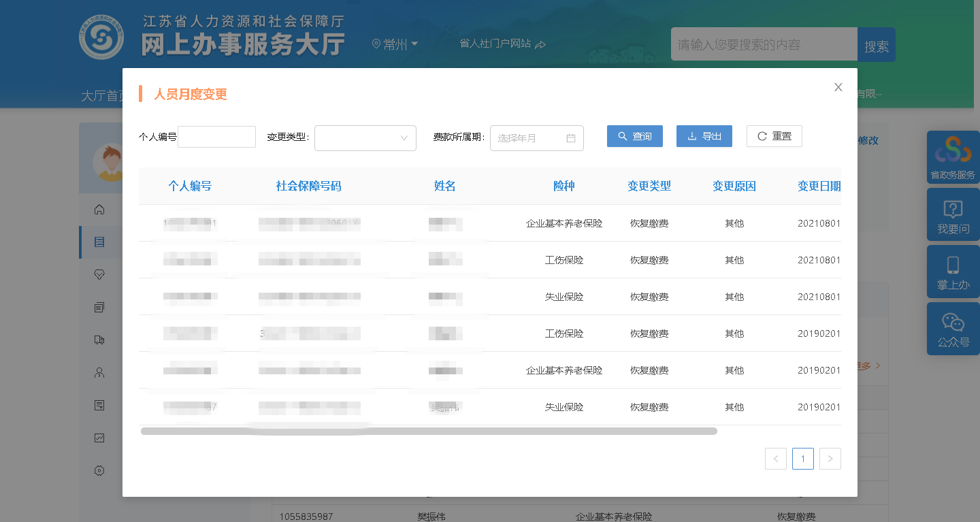Click the 个人编号 input field
This screenshot has height=522, width=980.
tap(216, 137)
